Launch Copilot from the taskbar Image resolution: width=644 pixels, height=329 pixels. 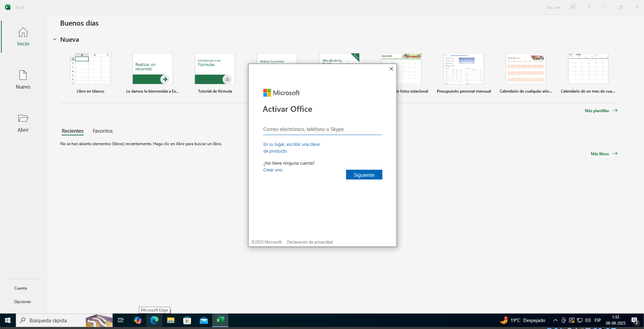tap(138, 320)
